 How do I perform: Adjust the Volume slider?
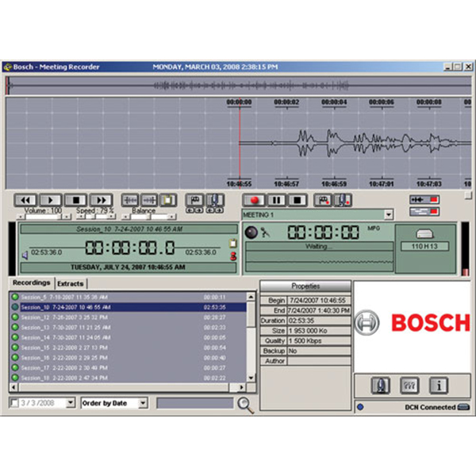pyautogui.click(x=44, y=217)
